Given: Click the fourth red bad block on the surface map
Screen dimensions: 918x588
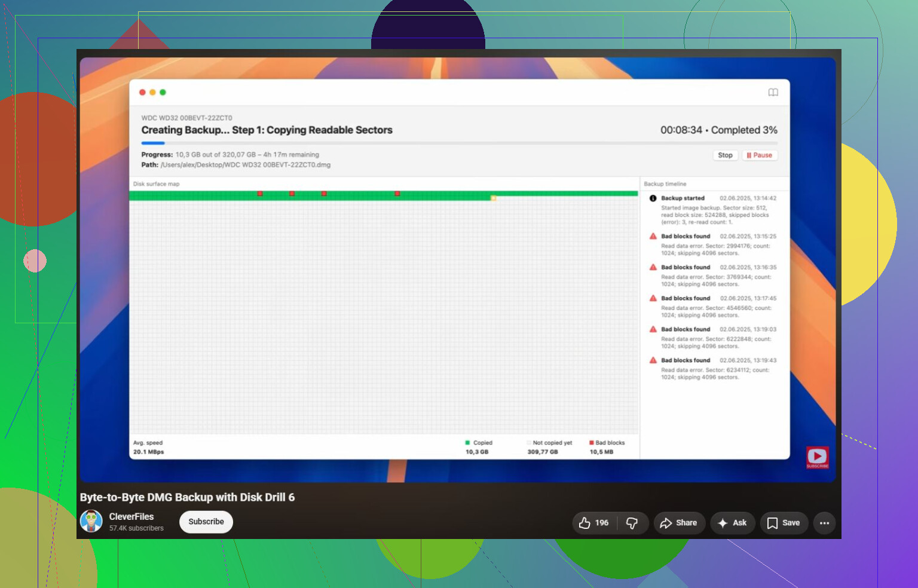Looking at the screenshot, I should pyautogui.click(x=397, y=194).
